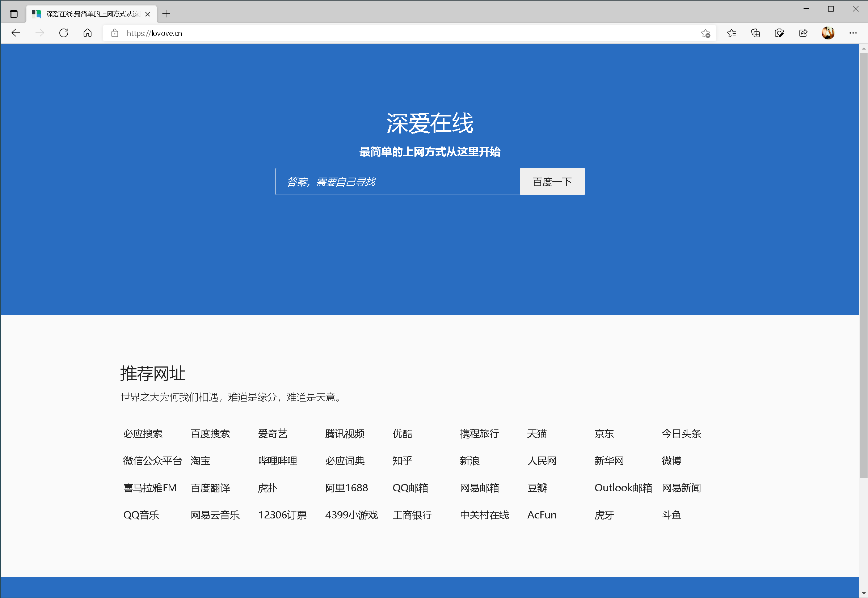Go to the 淘宝 link
Screen dimensions: 868x598
coord(200,461)
